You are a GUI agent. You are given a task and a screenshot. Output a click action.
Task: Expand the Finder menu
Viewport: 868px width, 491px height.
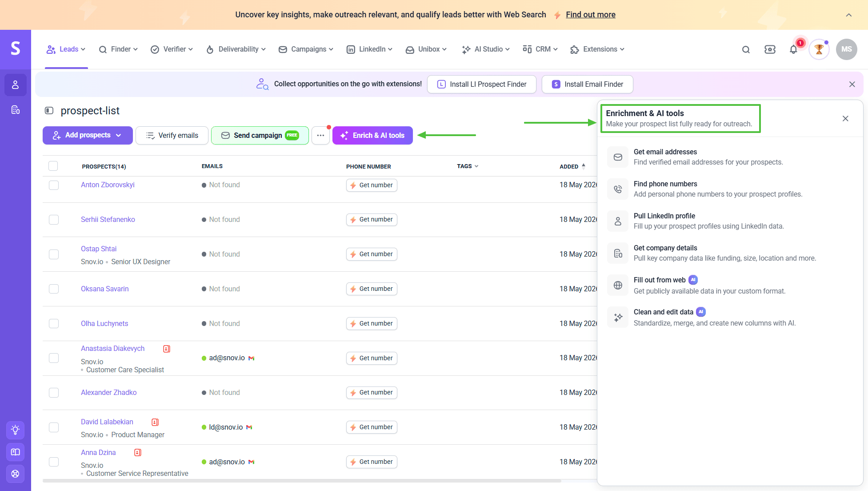pyautogui.click(x=118, y=49)
